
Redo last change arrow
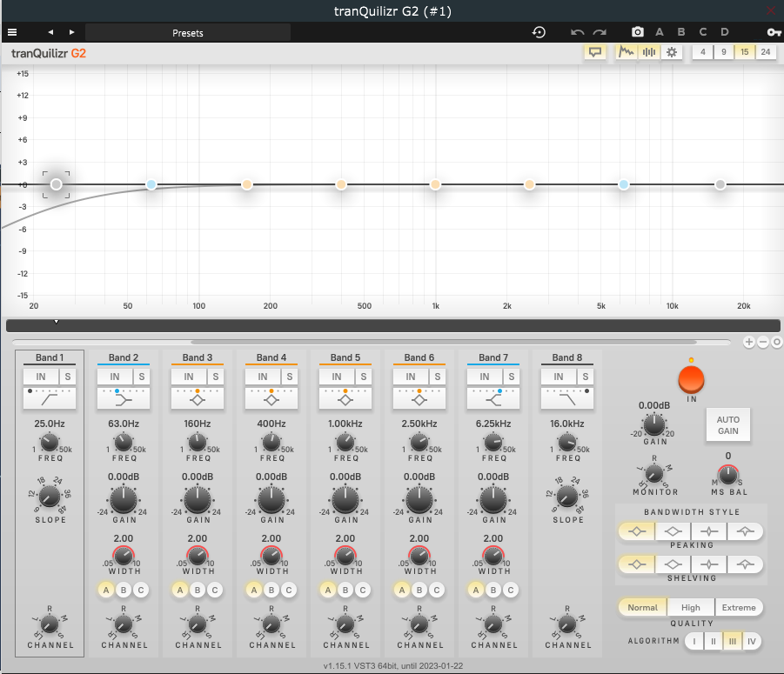click(600, 32)
